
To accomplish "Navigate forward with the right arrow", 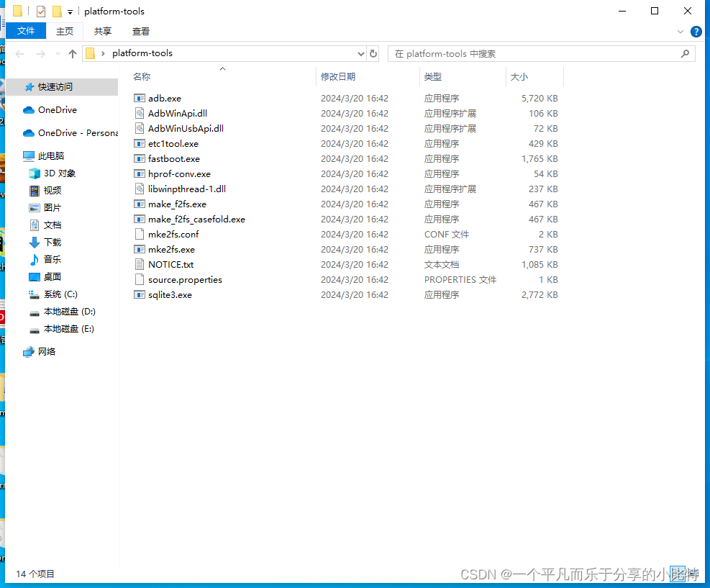I will point(41,54).
